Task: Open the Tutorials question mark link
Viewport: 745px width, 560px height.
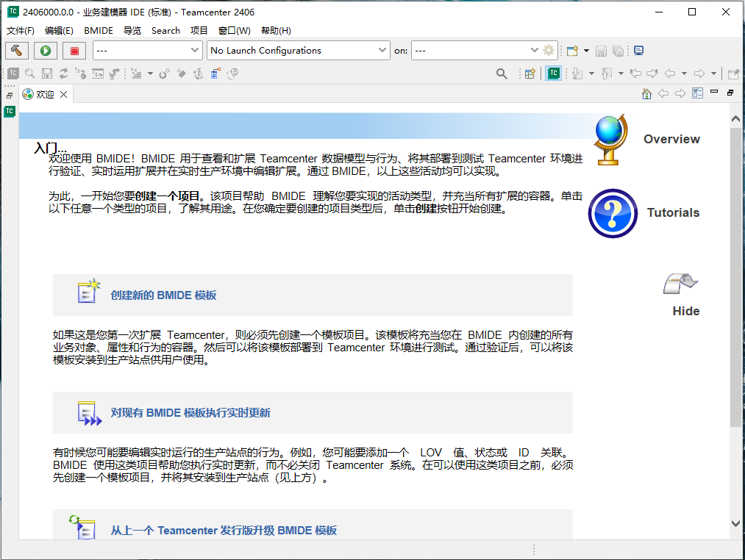Action: coord(645,213)
